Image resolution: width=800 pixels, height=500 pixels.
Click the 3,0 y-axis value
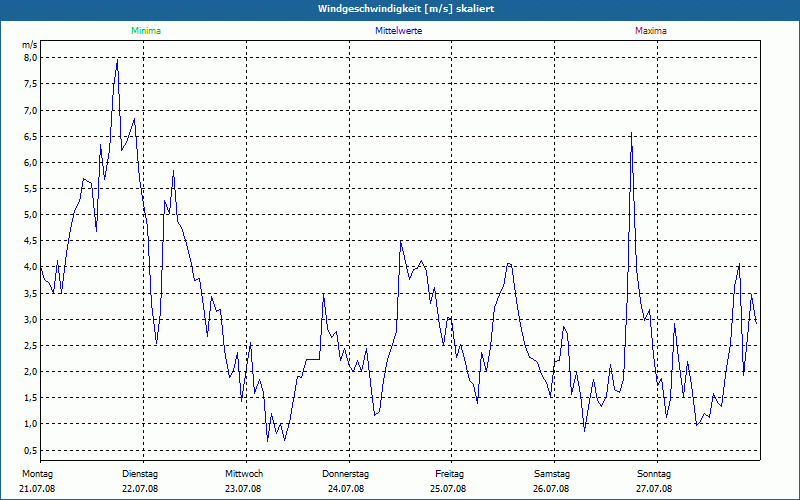pyautogui.click(x=31, y=319)
